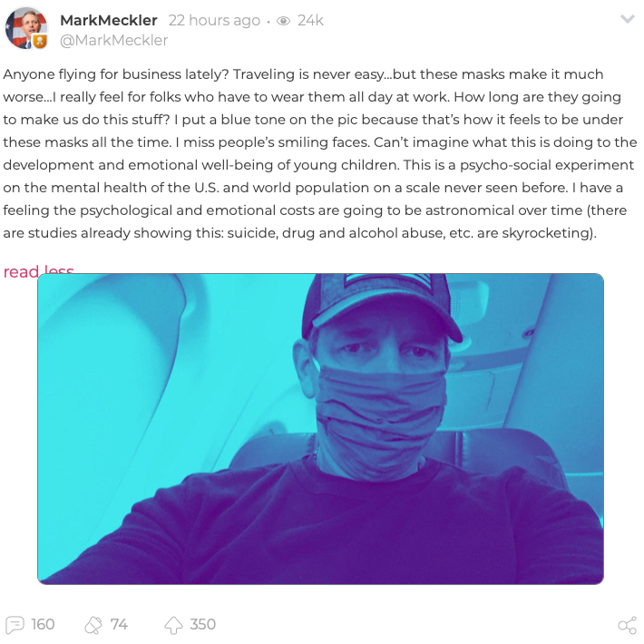Screen dimensions: 644x644
Task: Open the blue-toned masked selfie photo
Action: click(320, 429)
